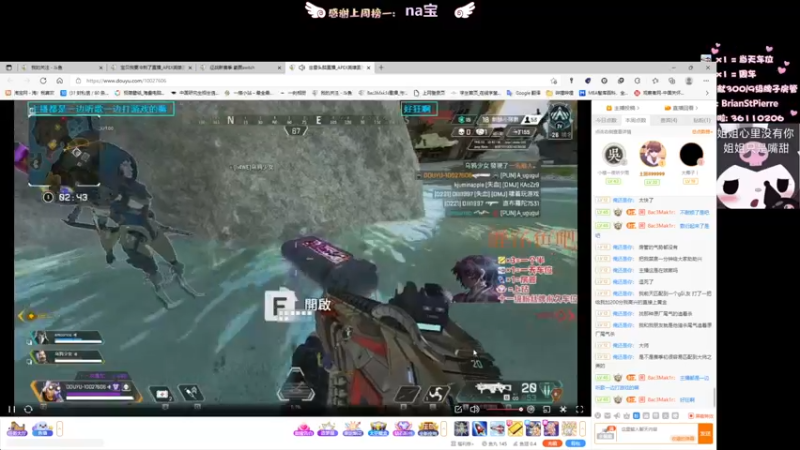Open the first orange-icon bookmark in bar
Screen dimensions: 800x450
coord(30,93)
